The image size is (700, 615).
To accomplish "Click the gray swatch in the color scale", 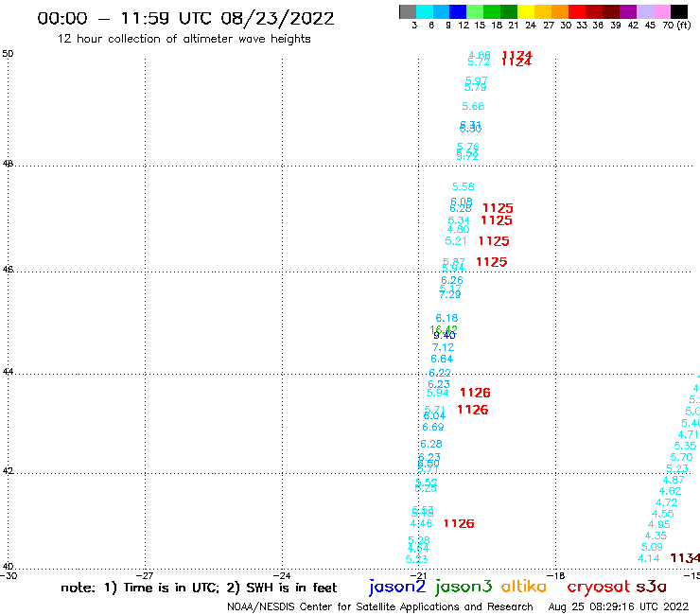I will tap(408, 11).
